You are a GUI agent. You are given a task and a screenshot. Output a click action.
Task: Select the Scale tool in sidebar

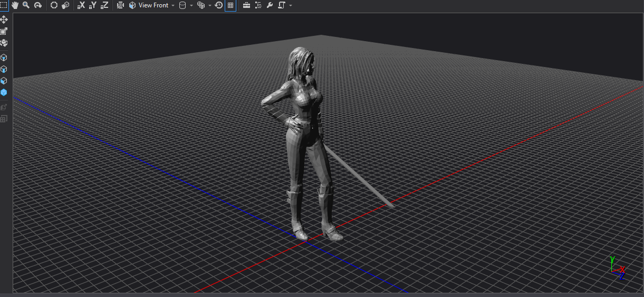4,31
